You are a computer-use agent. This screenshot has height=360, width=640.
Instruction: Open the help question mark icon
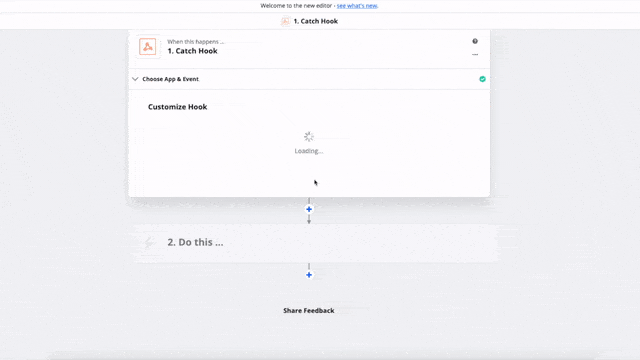(x=475, y=41)
